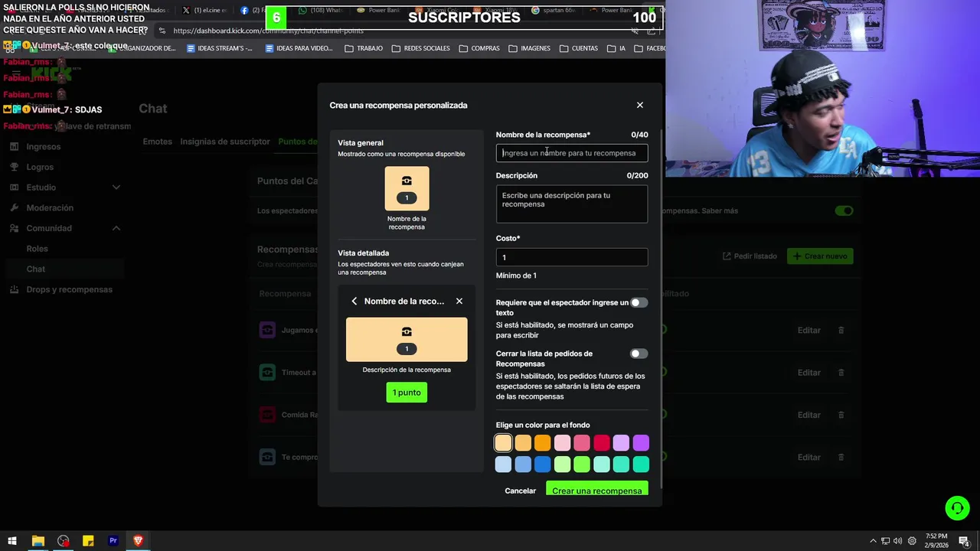Select the crimson red background color
This screenshot has width=980, height=551.
602,442
